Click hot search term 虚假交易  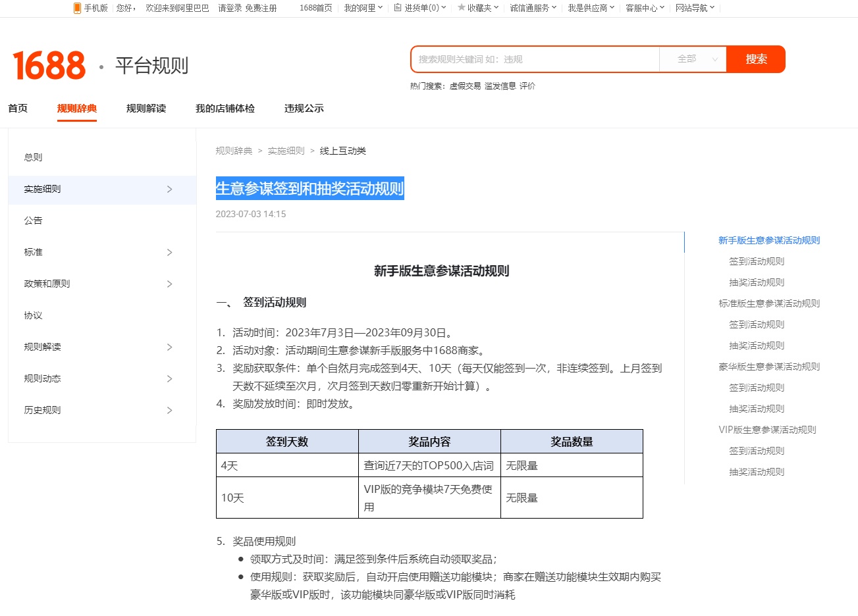pyautogui.click(x=466, y=86)
